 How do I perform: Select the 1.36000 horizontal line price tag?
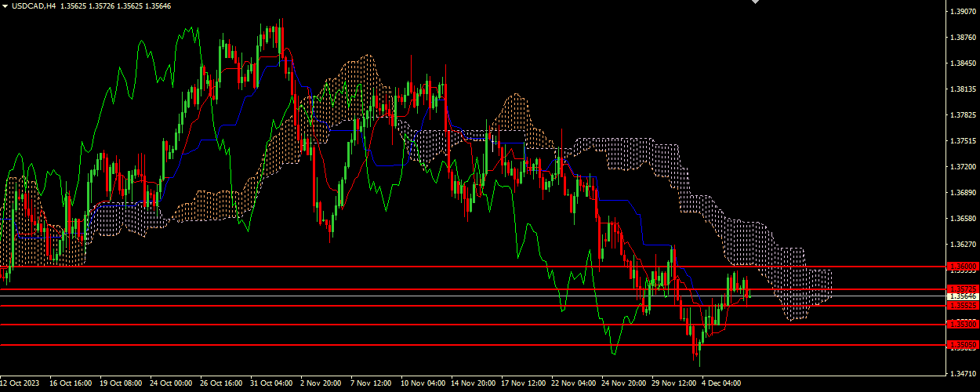tap(961, 267)
